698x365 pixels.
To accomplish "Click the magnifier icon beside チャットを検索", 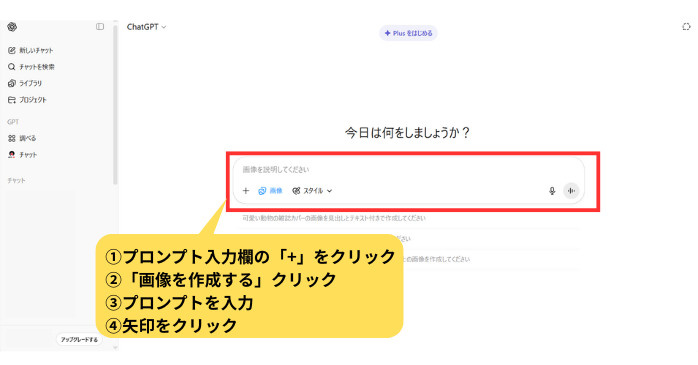I will (x=12, y=67).
